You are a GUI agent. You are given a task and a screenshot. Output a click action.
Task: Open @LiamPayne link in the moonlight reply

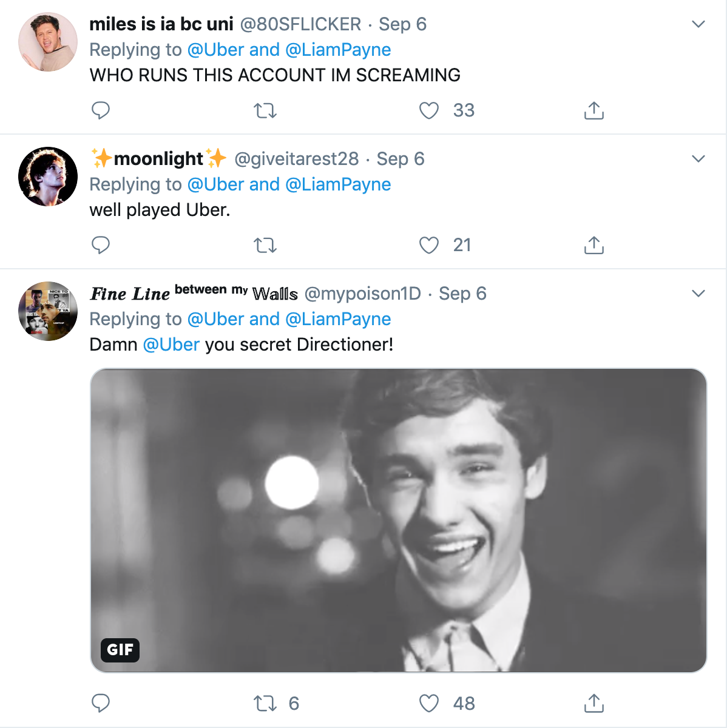pyautogui.click(x=338, y=184)
